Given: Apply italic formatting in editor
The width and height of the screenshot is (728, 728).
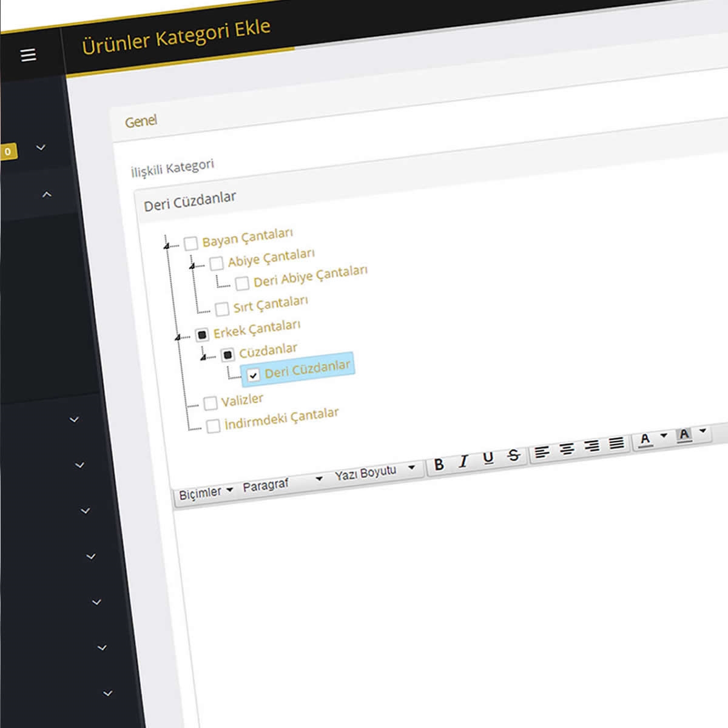Looking at the screenshot, I should click(x=463, y=462).
